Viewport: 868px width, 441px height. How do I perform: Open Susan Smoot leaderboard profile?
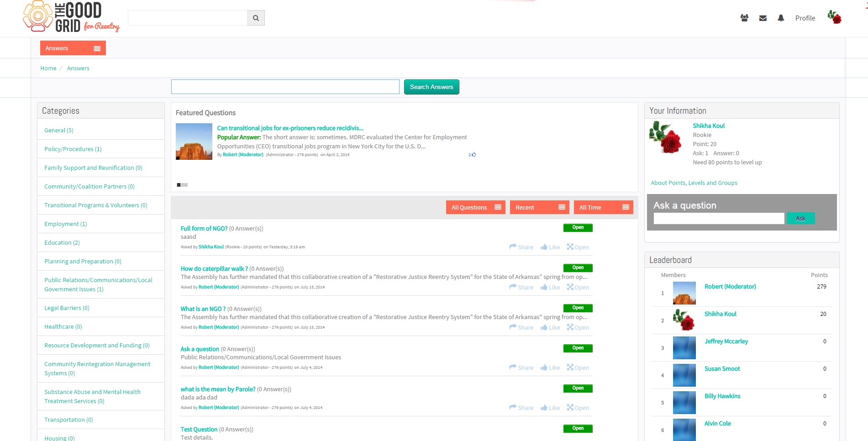[x=722, y=368]
